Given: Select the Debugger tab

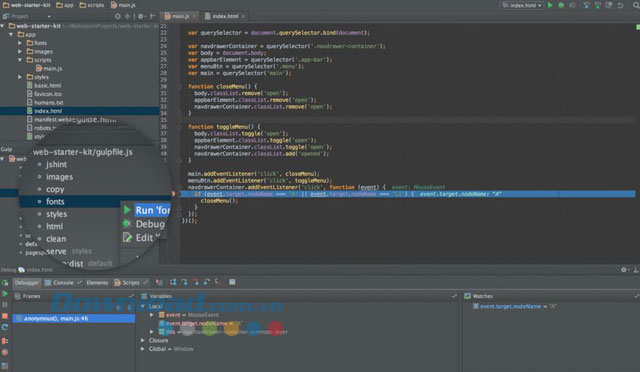Looking at the screenshot, I should coord(27,283).
